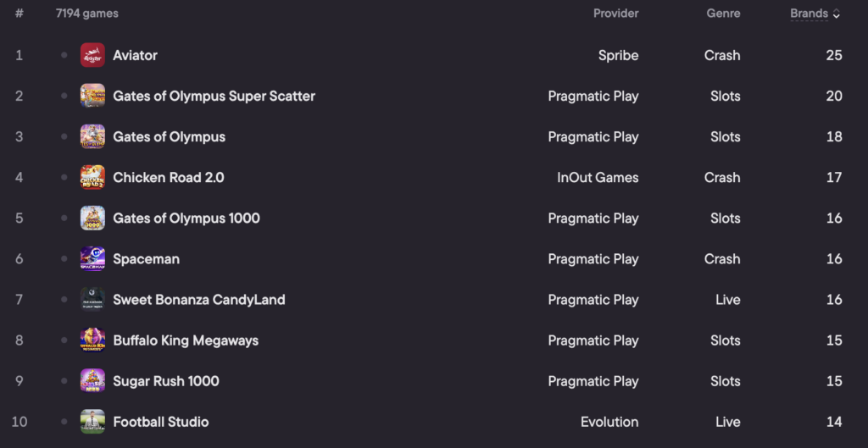This screenshot has height=448, width=868.
Task: Toggle the dot beside Football Studio
Action: [x=64, y=422]
